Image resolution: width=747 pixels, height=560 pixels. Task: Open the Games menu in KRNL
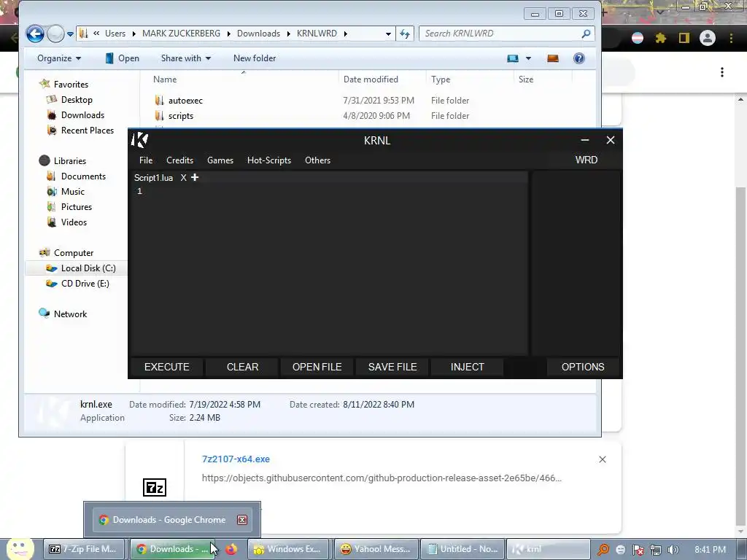tap(220, 160)
